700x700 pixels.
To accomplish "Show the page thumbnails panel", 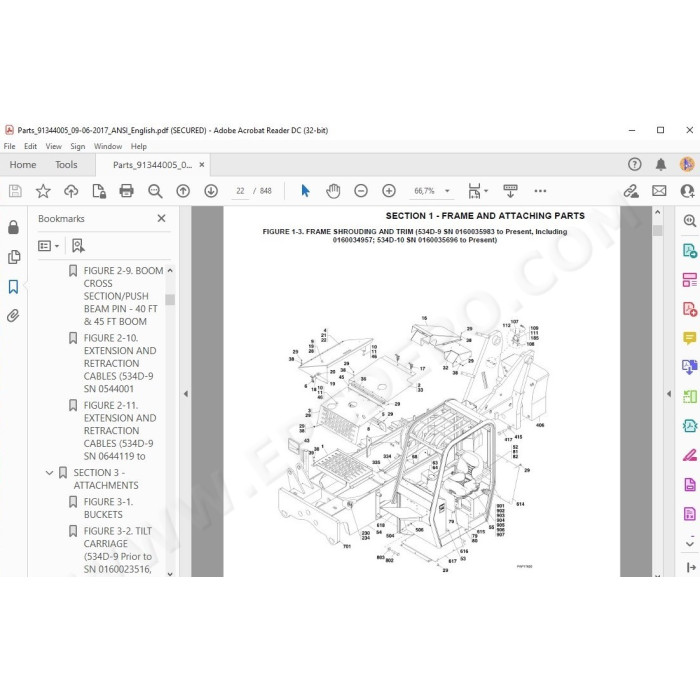I will (14, 257).
